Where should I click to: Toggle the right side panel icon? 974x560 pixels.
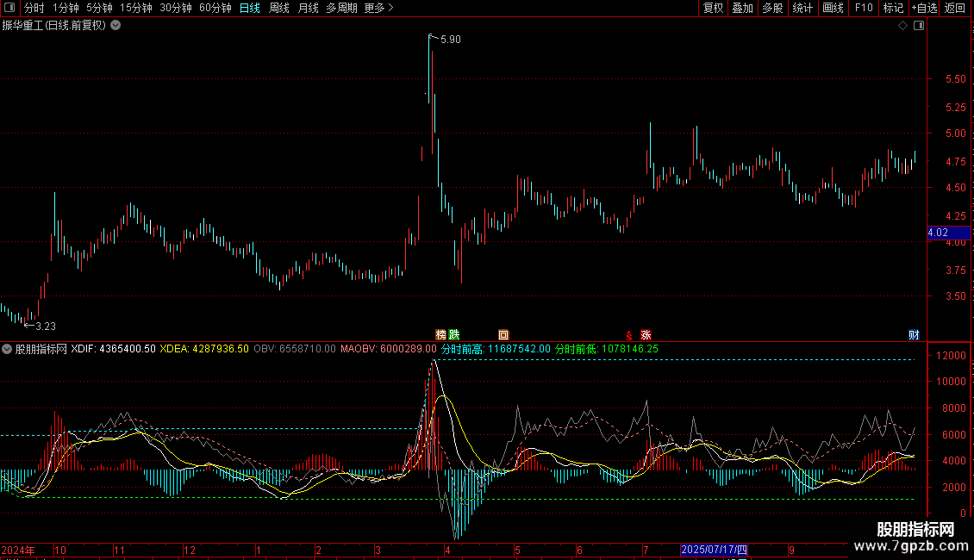pyautogui.click(x=919, y=26)
